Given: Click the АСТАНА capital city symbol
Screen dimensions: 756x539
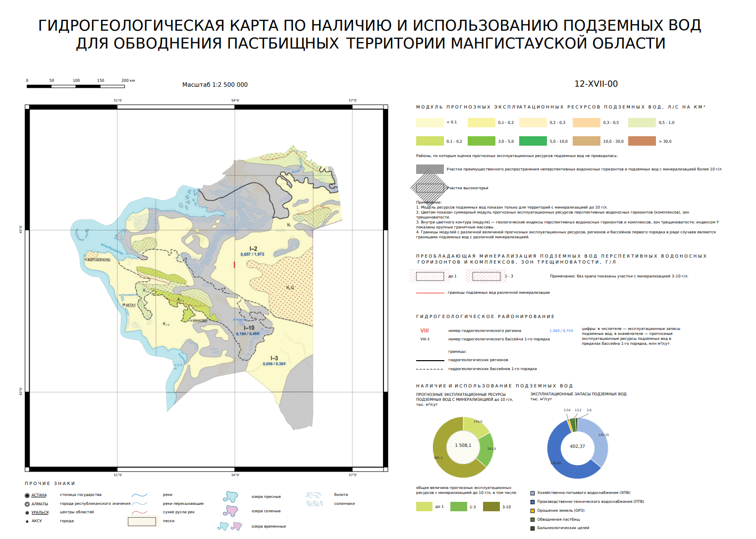Looking at the screenshot, I should pyautogui.click(x=27, y=495).
